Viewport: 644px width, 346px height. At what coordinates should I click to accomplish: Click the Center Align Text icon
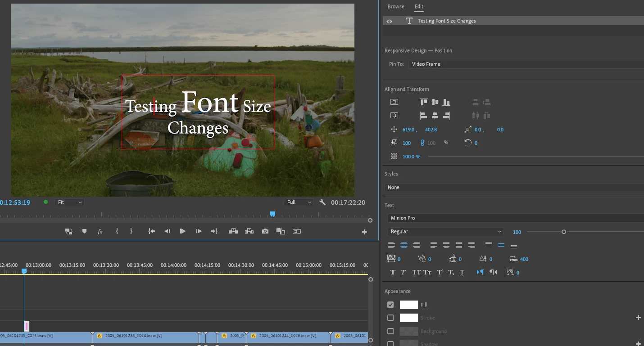coord(404,245)
